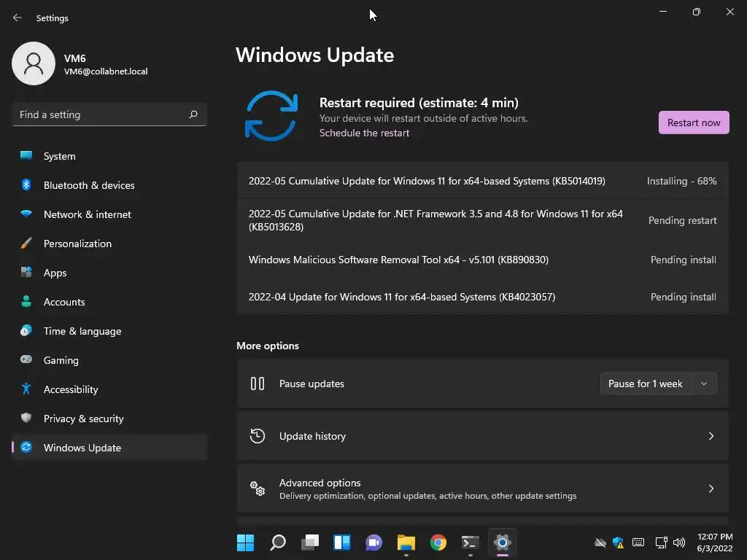Viewport: 747px width, 560px height.
Task: Click into the Find a setting field
Action: [x=109, y=114]
